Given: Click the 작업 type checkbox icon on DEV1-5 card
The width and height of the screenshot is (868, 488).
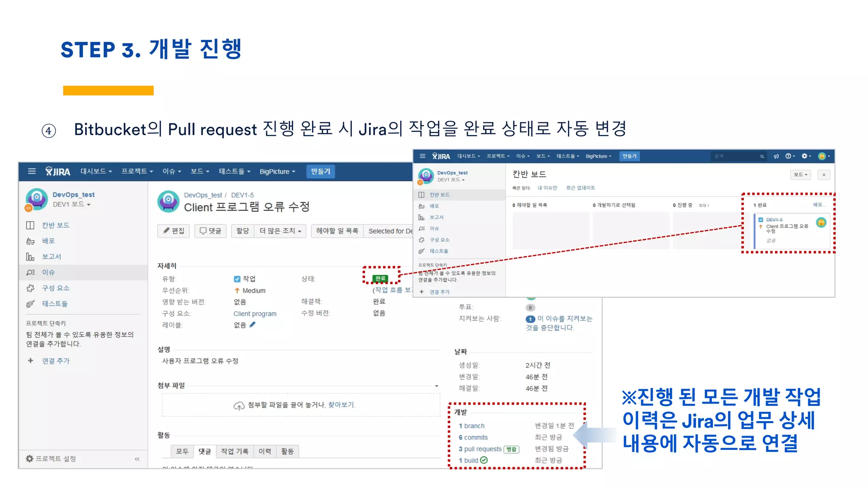Looking at the screenshot, I should pyautogui.click(x=761, y=220).
